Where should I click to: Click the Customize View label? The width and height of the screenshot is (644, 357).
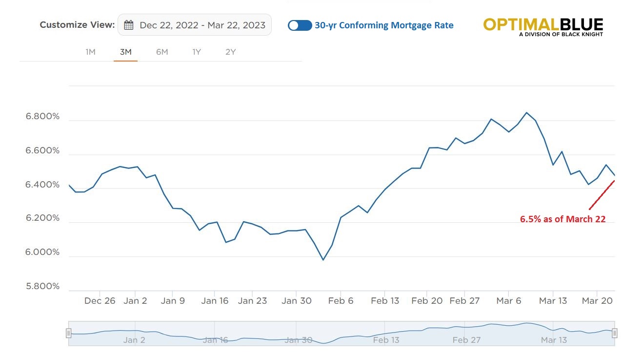77,25
